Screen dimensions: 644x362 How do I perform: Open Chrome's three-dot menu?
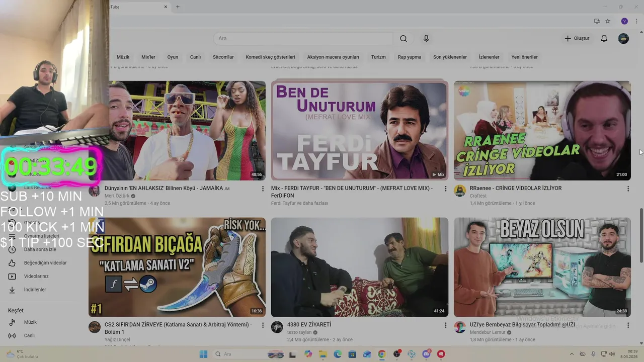coord(636,21)
